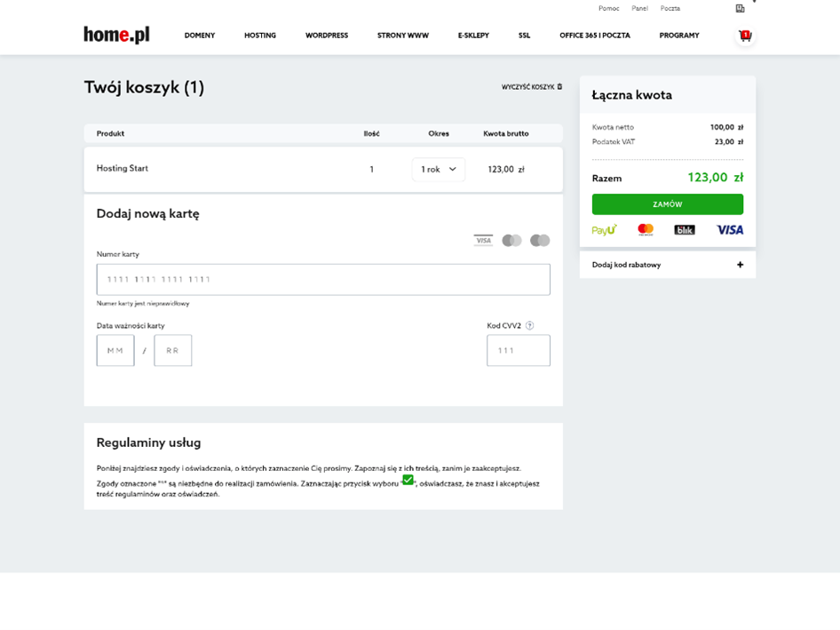Open the Hosting menu item
This screenshot has width=840, height=630.
[x=260, y=36]
